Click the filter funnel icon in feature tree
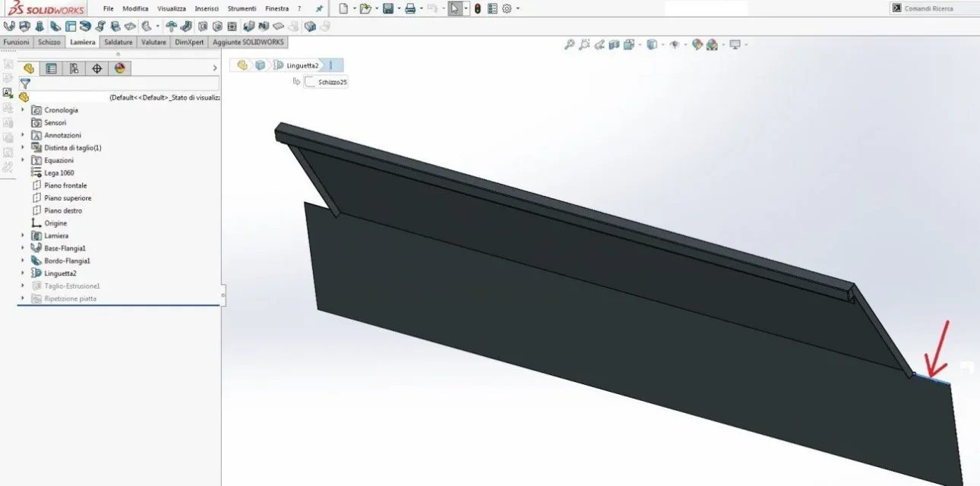Viewport: 980px width, 486px height. click(25, 84)
